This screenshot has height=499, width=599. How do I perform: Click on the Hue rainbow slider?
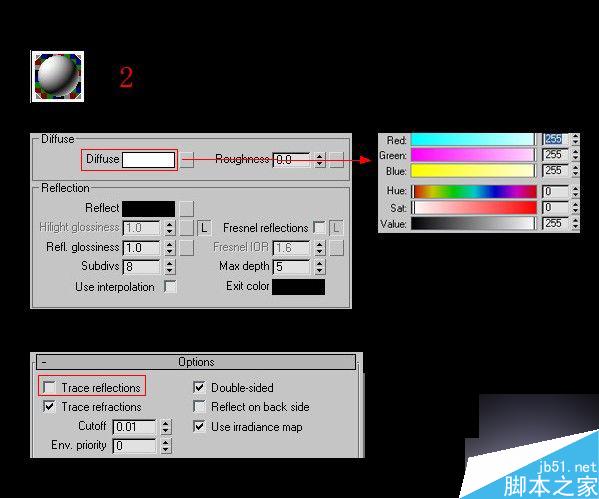(474, 191)
